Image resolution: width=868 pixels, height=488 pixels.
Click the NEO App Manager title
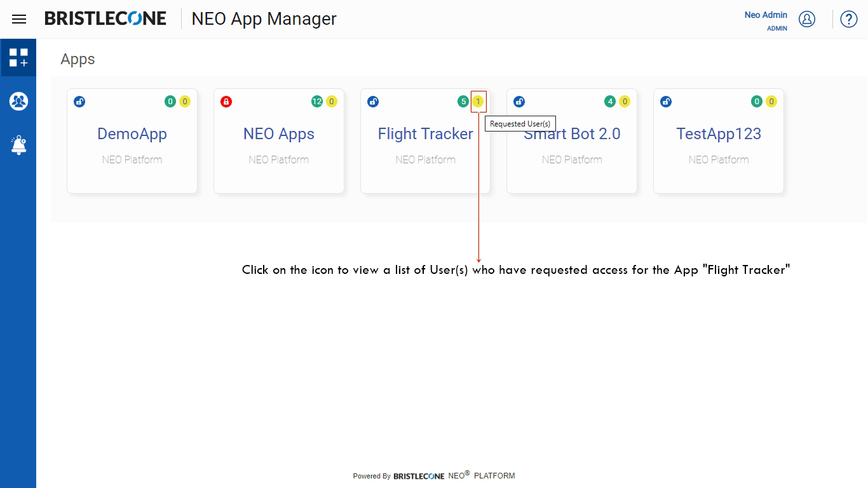coord(264,19)
